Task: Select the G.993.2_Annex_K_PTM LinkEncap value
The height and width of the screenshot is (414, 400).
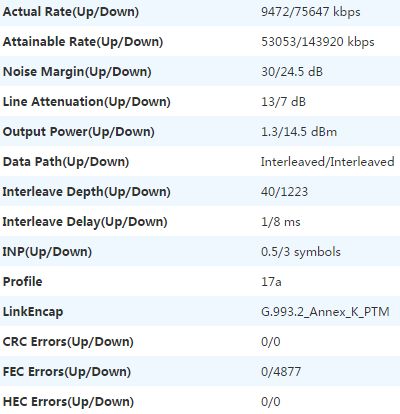Action: (325, 312)
